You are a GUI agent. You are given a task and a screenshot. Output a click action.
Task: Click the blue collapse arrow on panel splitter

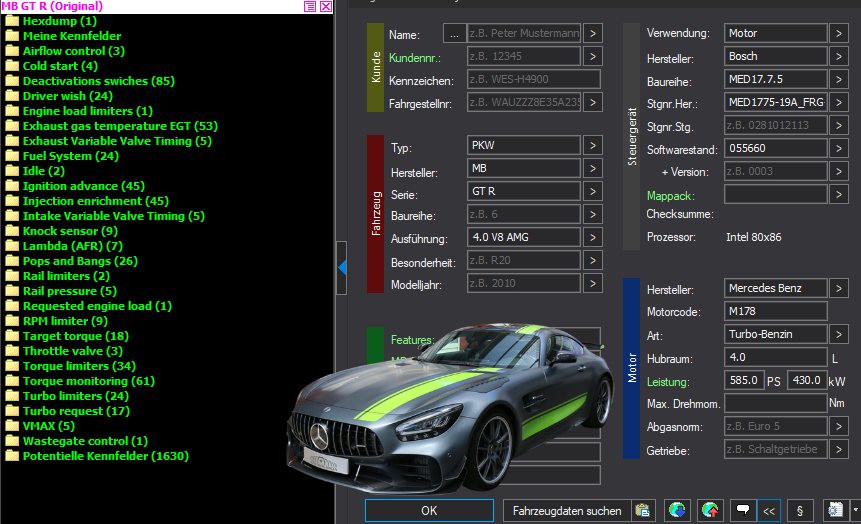pos(342,267)
